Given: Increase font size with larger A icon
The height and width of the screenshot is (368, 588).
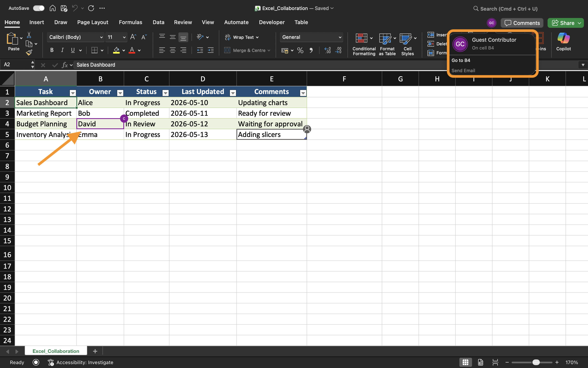Looking at the screenshot, I should [x=133, y=37].
